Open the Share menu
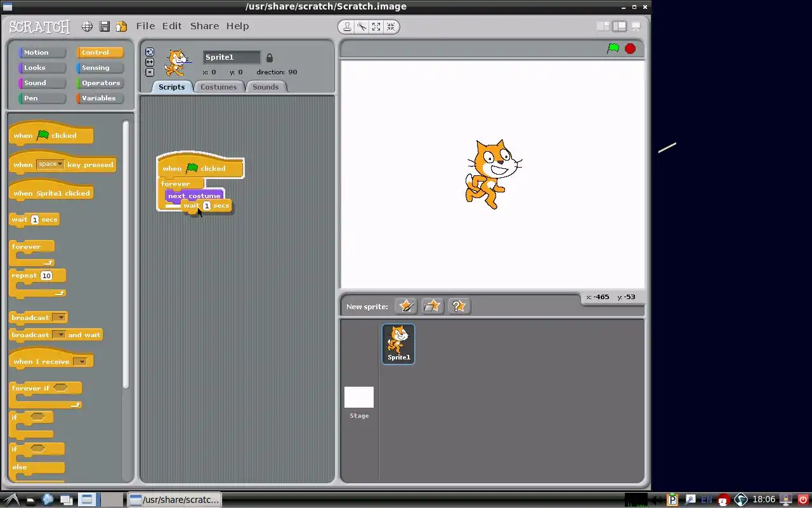Viewport: 812px width, 508px height. coord(204,26)
